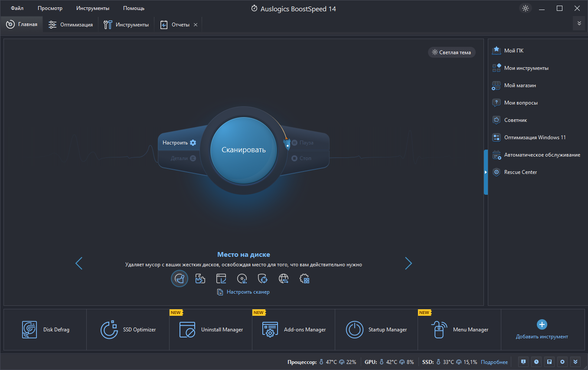Close the Отчеты tab
The width and height of the screenshot is (588, 370).
coord(196,25)
